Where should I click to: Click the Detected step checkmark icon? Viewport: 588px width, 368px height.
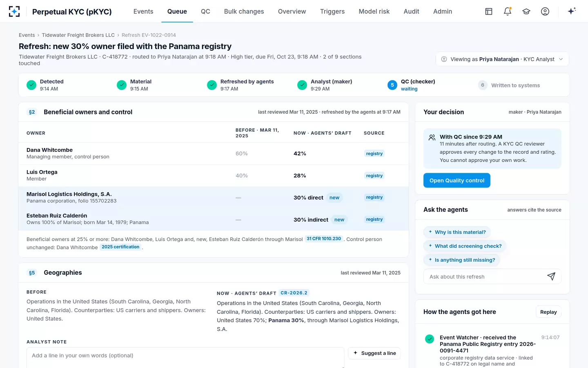pyautogui.click(x=31, y=85)
